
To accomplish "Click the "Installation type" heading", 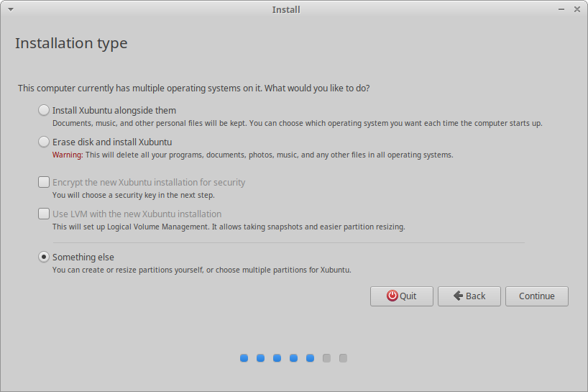I will (x=71, y=43).
